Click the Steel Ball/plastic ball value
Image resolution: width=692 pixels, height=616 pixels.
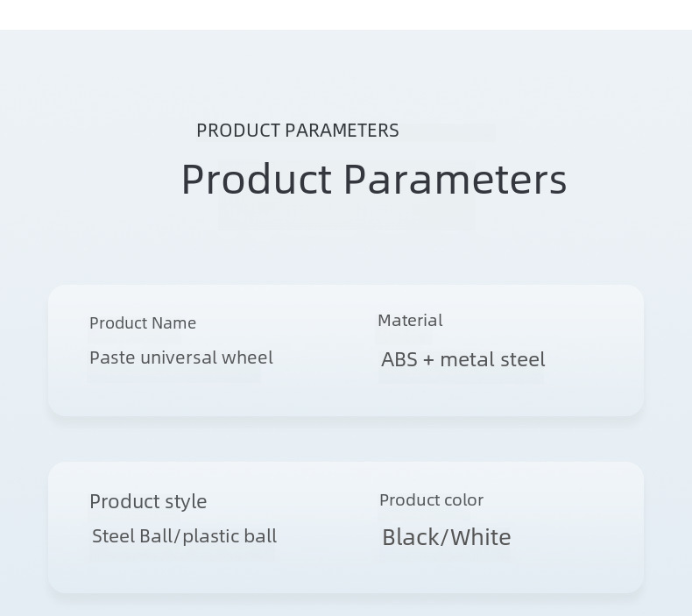184,536
